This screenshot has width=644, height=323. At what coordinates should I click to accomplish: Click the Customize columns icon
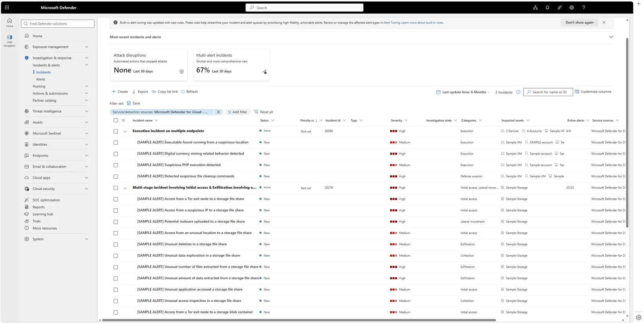[577, 92]
